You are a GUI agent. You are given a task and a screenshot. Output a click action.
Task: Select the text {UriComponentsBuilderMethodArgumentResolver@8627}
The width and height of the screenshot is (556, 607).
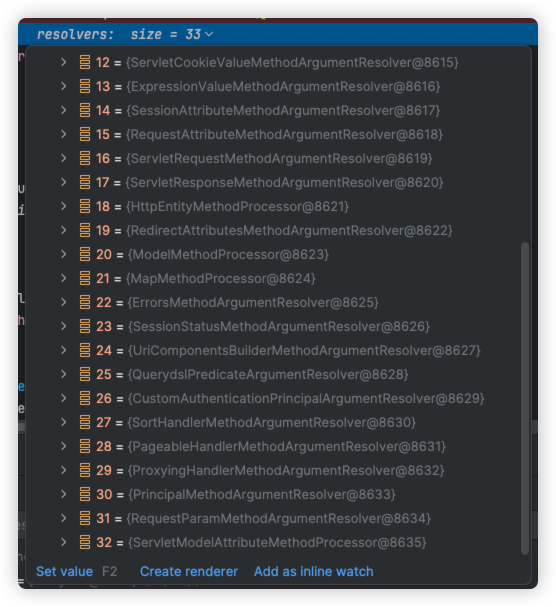click(304, 350)
